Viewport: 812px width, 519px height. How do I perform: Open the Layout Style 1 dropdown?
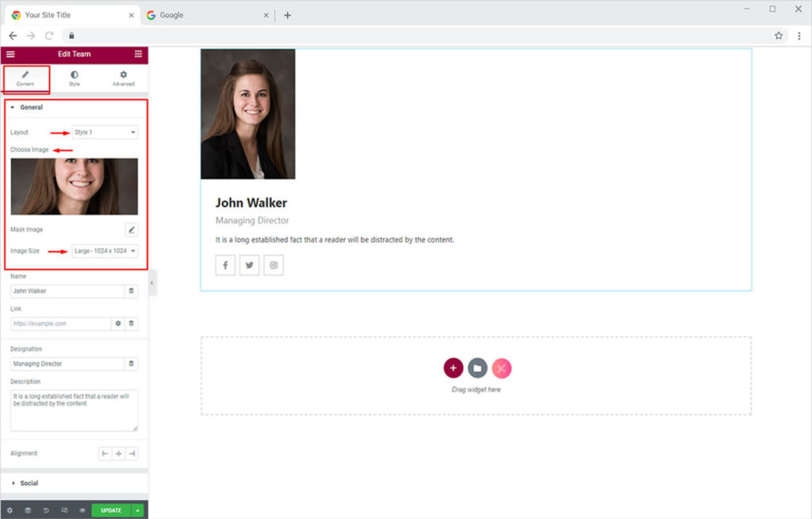[105, 132]
